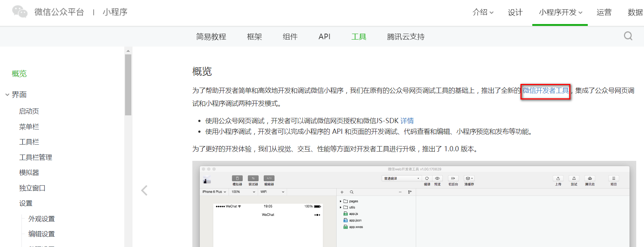Open the 模拟器 sidebar entry

29,173
